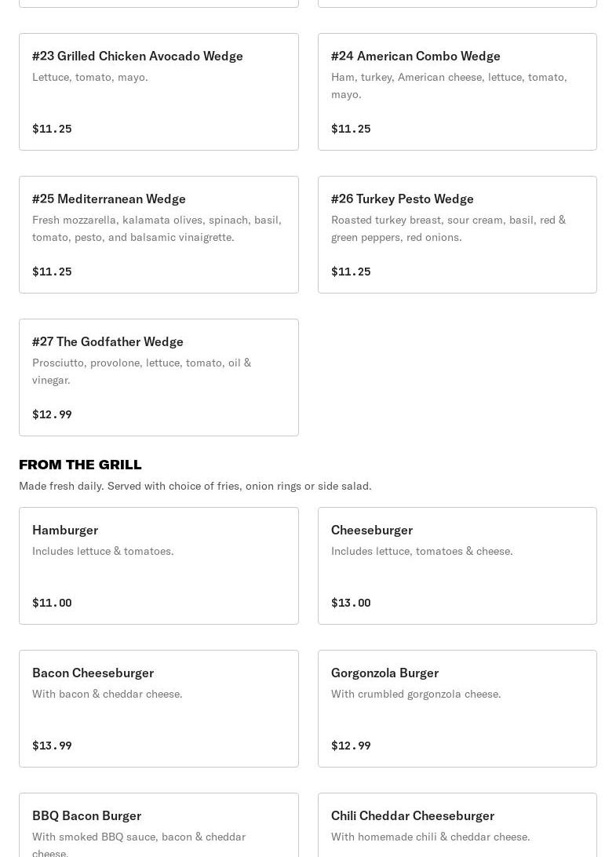Click the $13.99 price under Bacon Cheeseburger
This screenshot has width=616, height=857.
click(52, 746)
